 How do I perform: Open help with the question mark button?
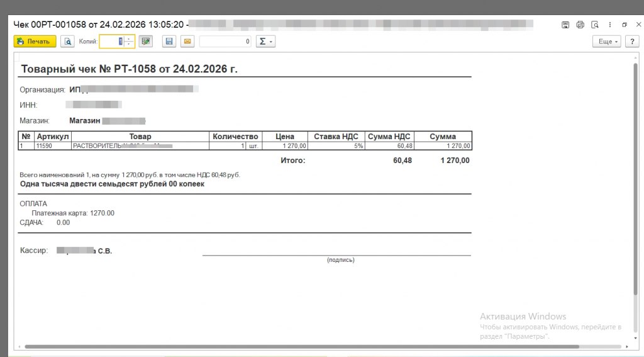(x=631, y=42)
